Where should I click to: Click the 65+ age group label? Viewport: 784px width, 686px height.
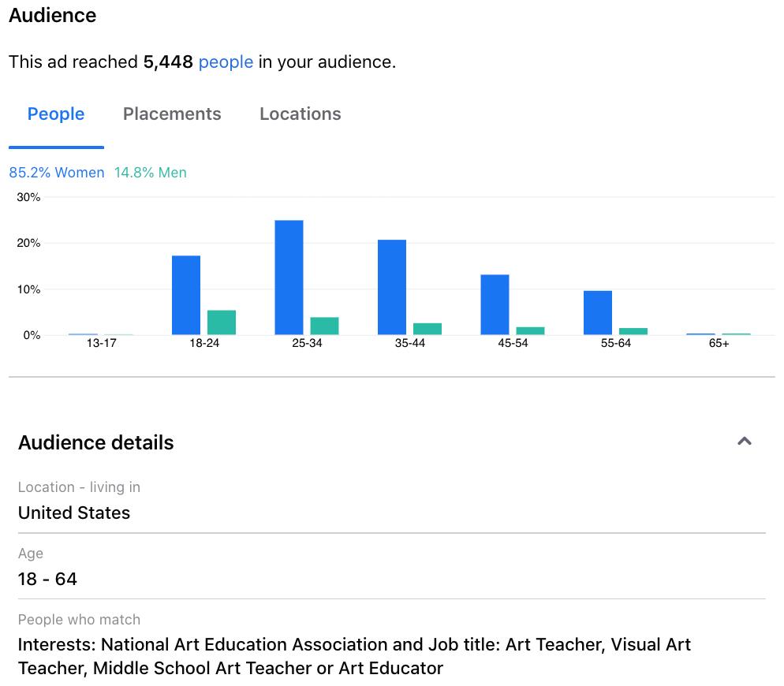pyautogui.click(x=719, y=344)
